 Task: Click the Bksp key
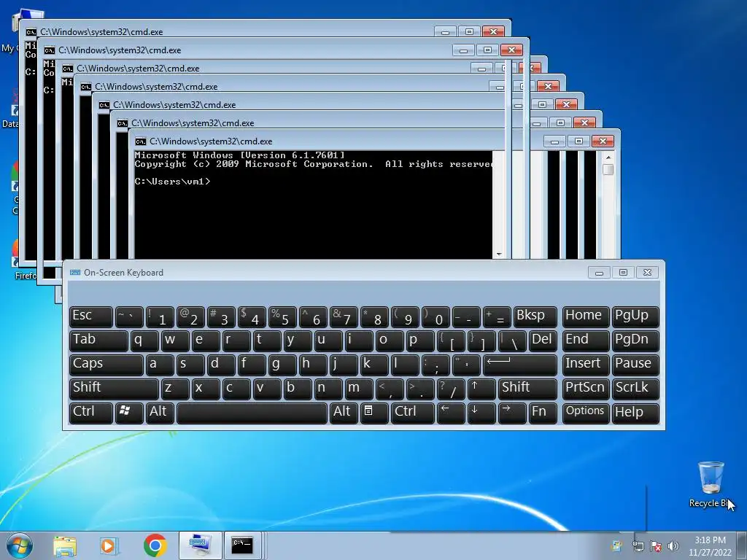tap(535, 316)
